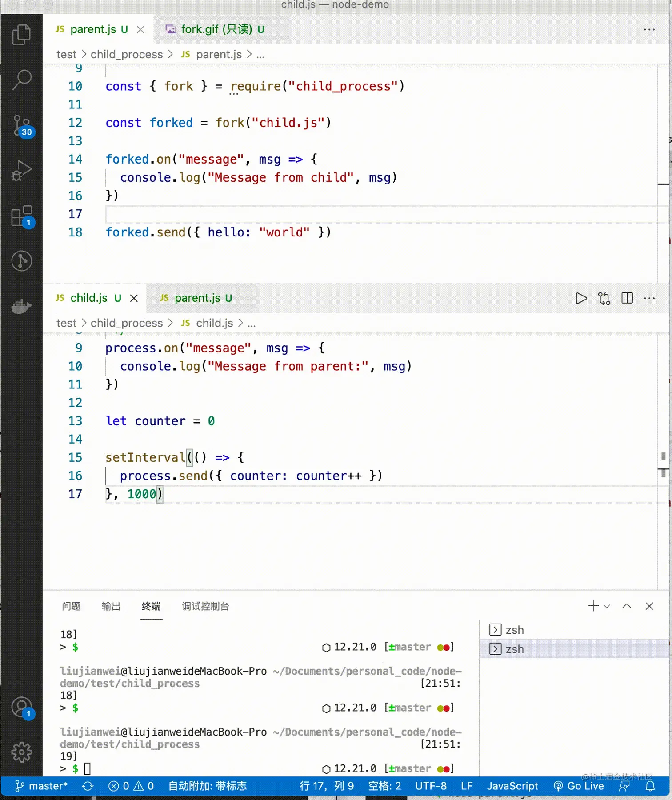Screen dimensions: 672x800
Task: Click ellipsis breadcrumb after child.js
Action: 252,324
